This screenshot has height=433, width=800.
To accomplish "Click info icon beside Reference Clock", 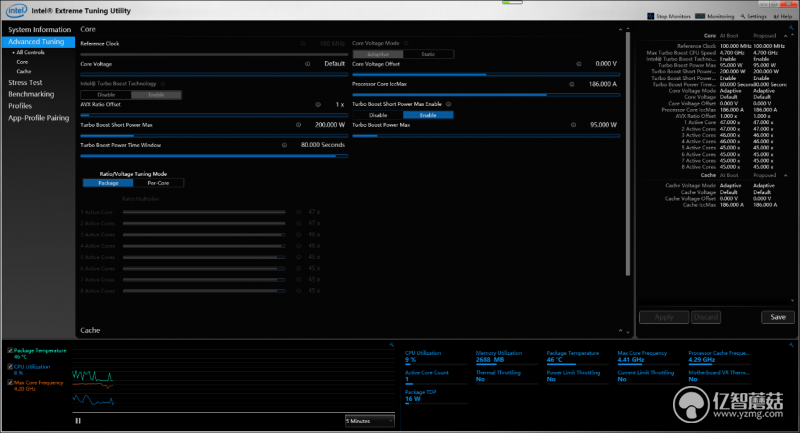I will click(x=303, y=44).
